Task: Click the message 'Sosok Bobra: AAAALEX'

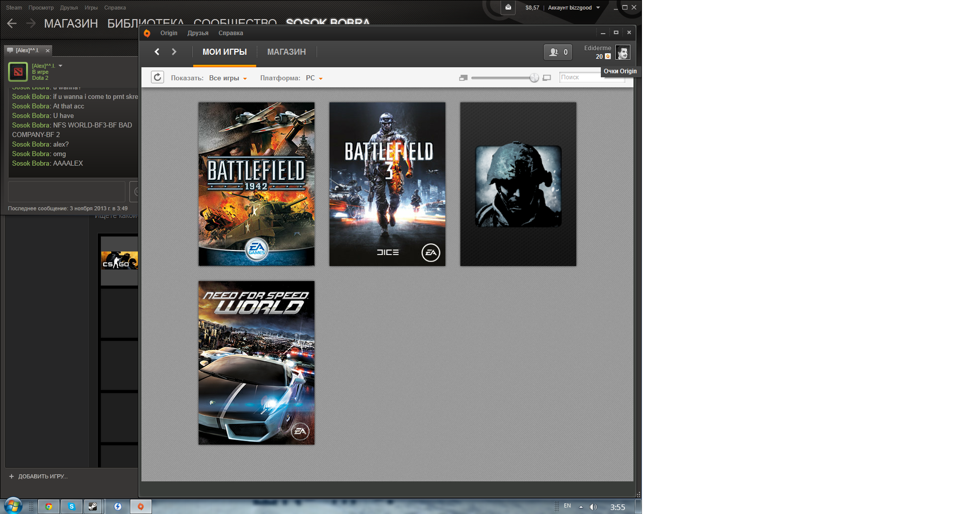Action: [x=48, y=163]
